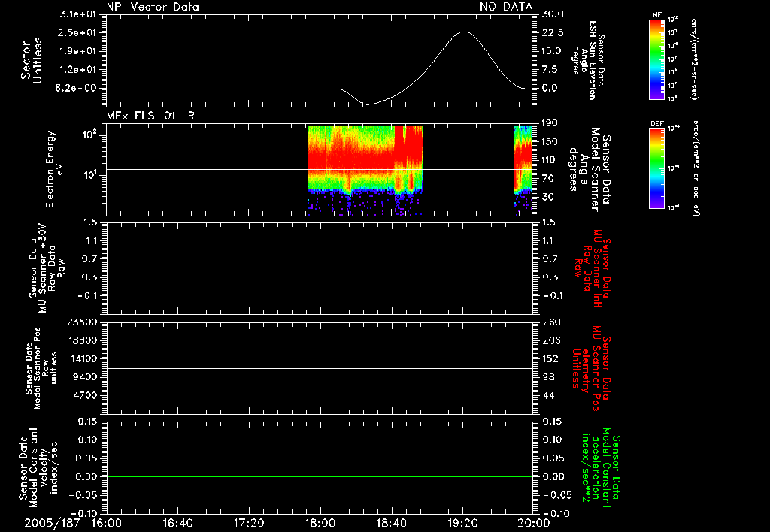
Task: Click the '14100' tick label
Action: tap(82, 358)
